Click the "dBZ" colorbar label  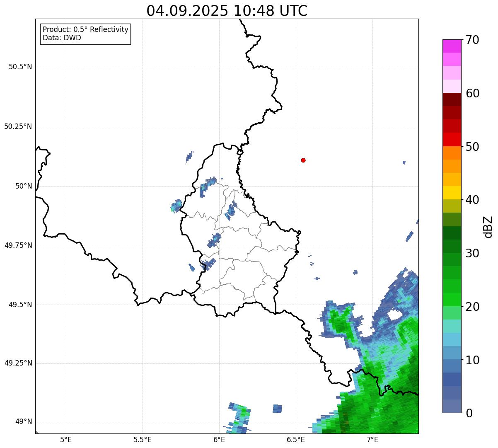pos(488,227)
